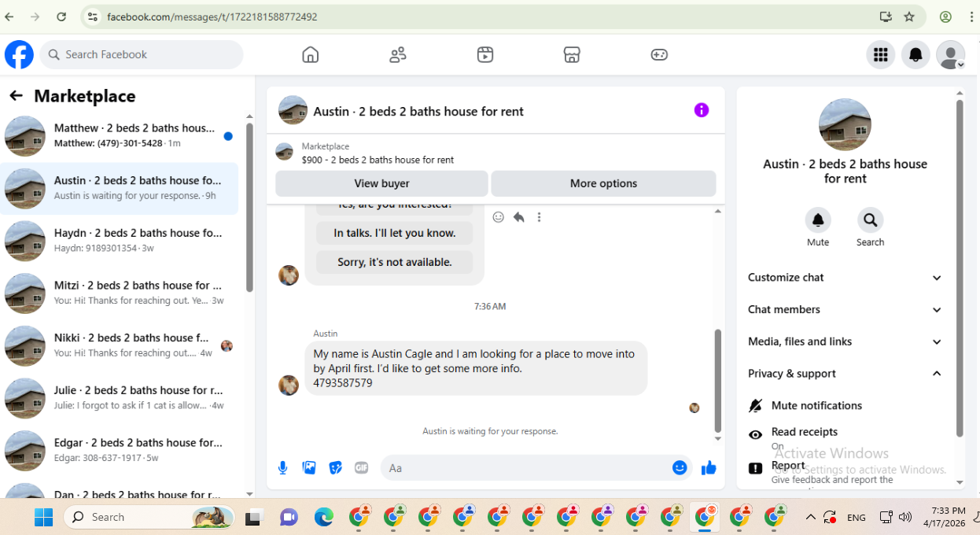Viewport: 980px width, 535px height.
Task: Search in conversation magnifier button
Action: [870, 220]
